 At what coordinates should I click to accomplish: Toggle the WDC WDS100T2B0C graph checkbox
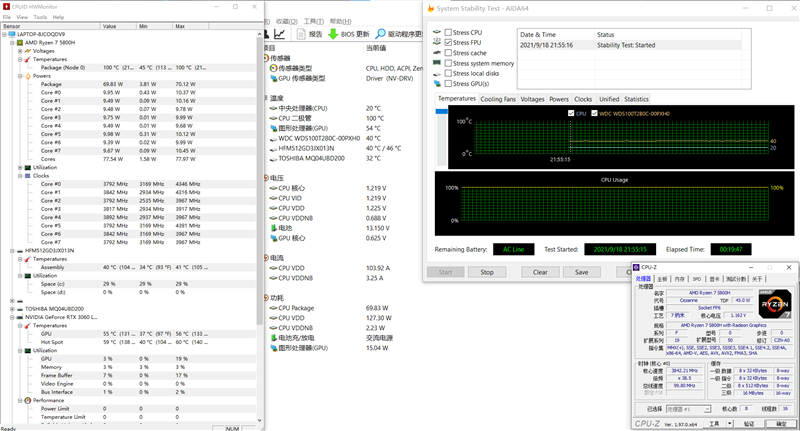tap(594, 113)
